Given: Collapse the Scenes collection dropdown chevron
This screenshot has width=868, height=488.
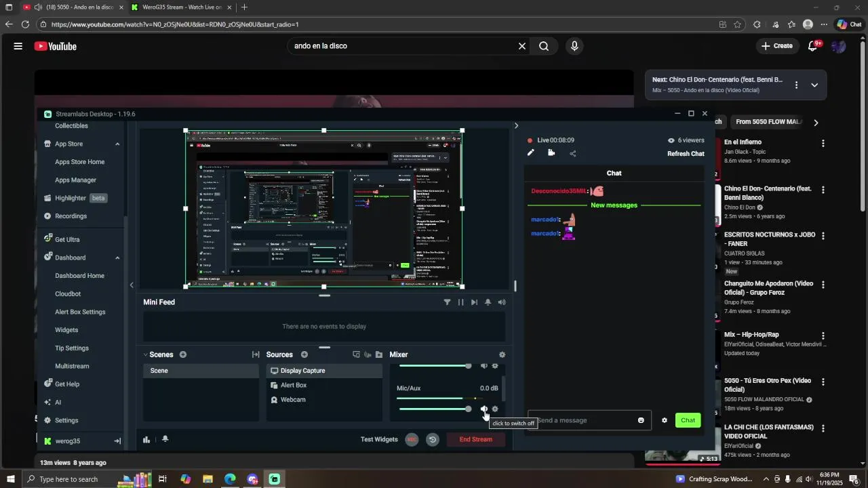Looking at the screenshot, I should point(145,354).
